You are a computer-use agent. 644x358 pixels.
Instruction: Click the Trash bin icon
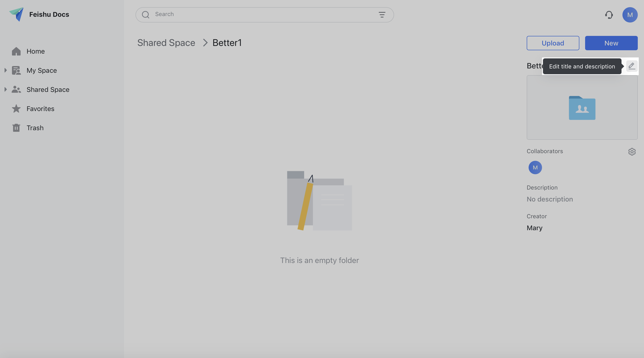(x=16, y=128)
